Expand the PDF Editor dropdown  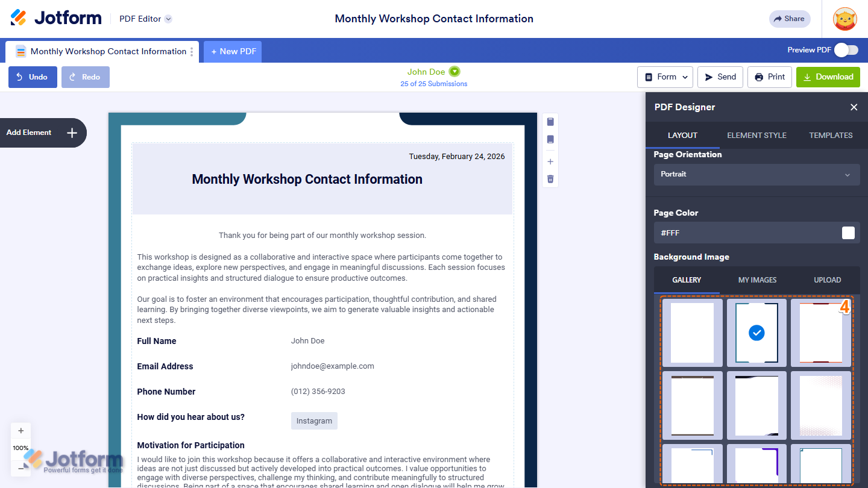click(x=169, y=19)
